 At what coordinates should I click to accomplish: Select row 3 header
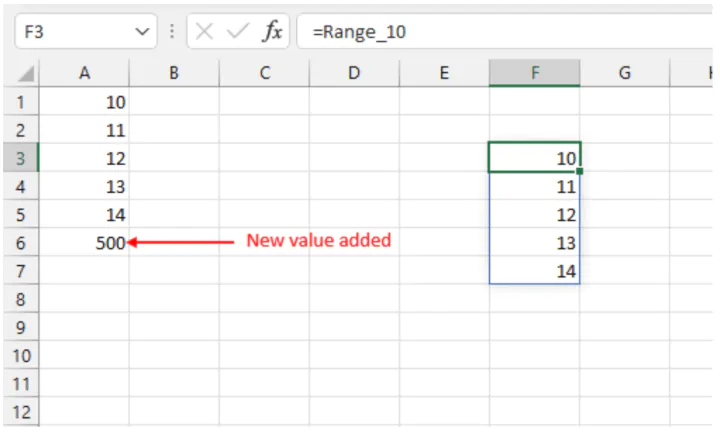pyautogui.click(x=21, y=158)
